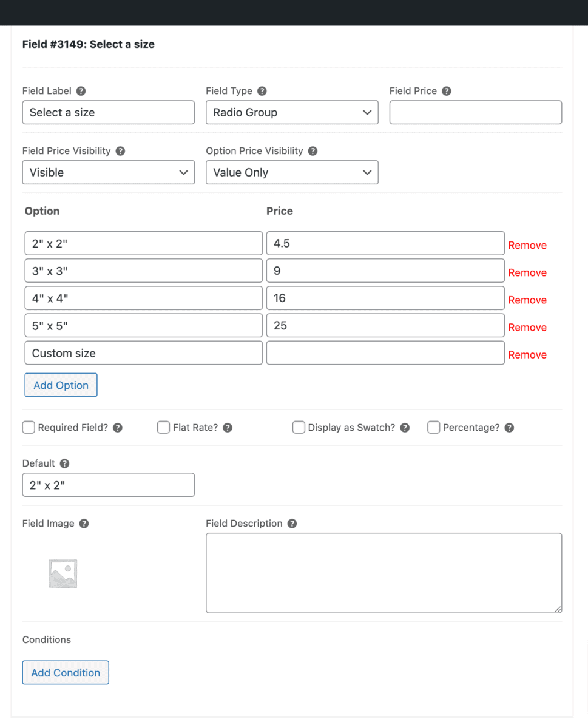588x728 pixels.
Task: Click the Field Description help icon
Action: 292,524
